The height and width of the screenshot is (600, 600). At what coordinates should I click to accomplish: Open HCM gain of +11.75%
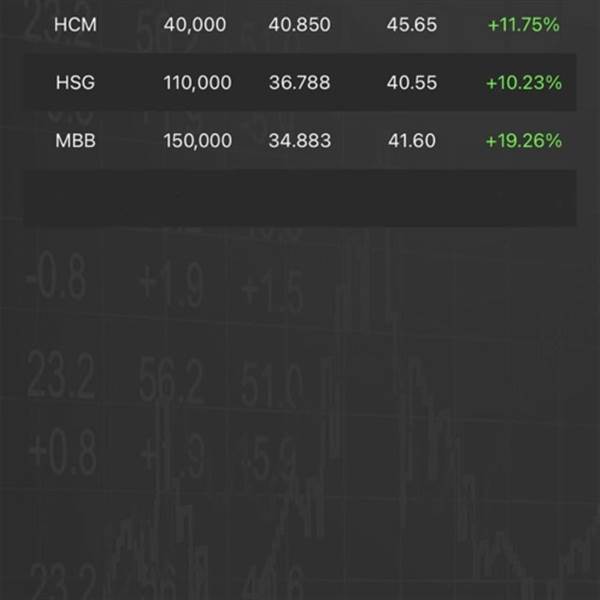pyautogui.click(x=523, y=25)
